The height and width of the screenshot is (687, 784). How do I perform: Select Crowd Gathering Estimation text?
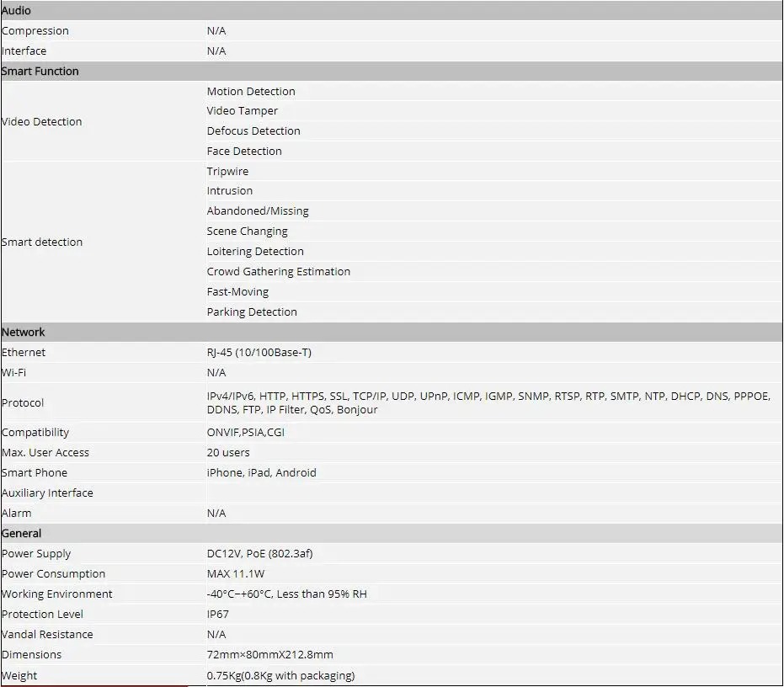coord(279,271)
